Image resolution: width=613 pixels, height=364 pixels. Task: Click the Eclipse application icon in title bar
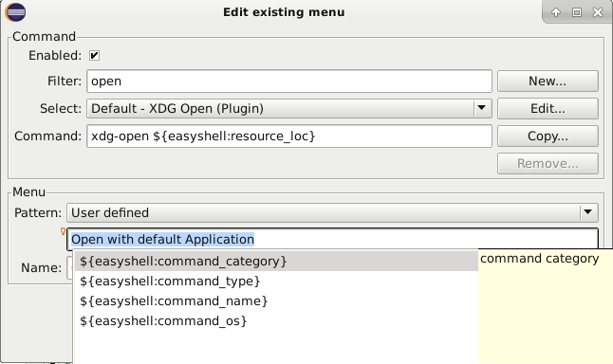pyautogui.click(x=15, y=12)
